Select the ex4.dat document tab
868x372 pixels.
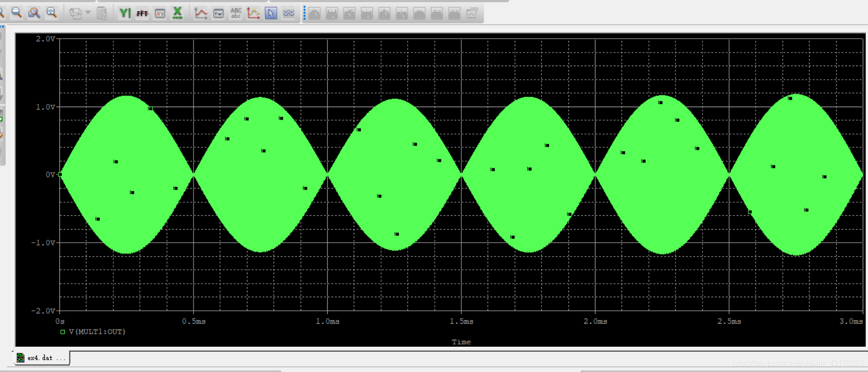tap(42, 358)
